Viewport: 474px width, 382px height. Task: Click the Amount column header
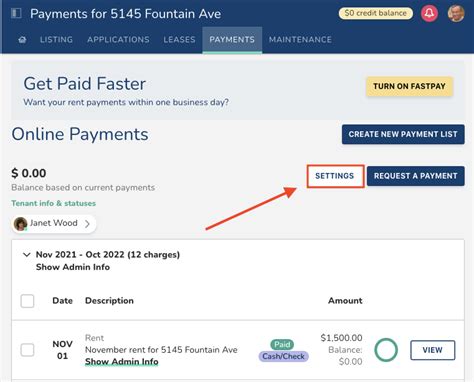345,301
